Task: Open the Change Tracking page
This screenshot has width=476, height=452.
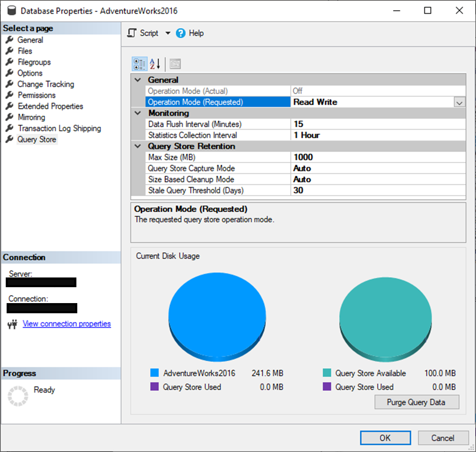Action: (45, 84)
